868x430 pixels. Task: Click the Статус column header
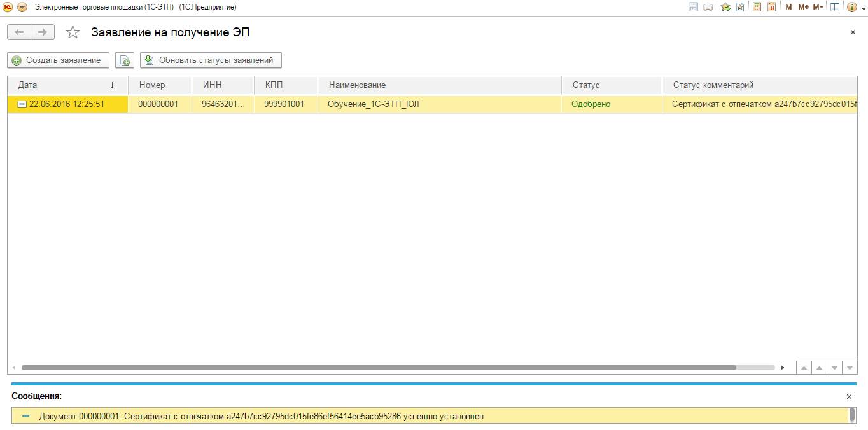(612, 85)
